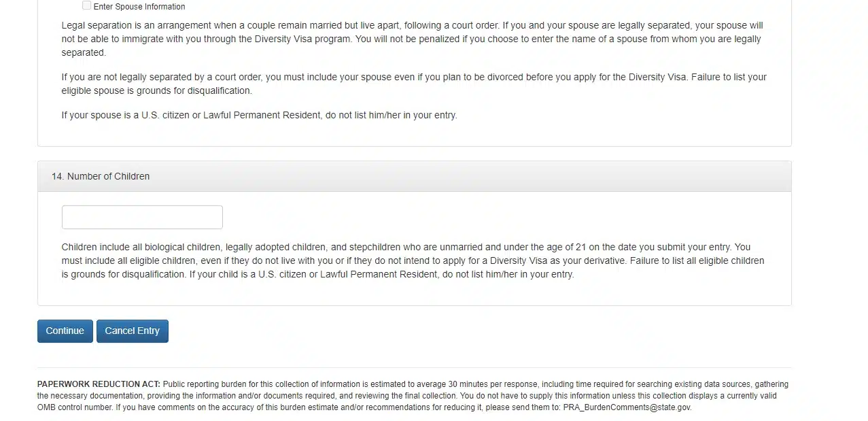Screen dimensions: 868x421
Task: Click the paragraph starting "Legal separation is an arrangement"
Action: click(x=412, y=39)
